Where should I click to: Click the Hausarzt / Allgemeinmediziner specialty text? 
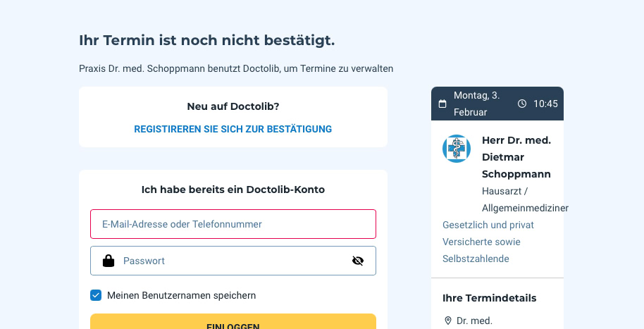524,199
